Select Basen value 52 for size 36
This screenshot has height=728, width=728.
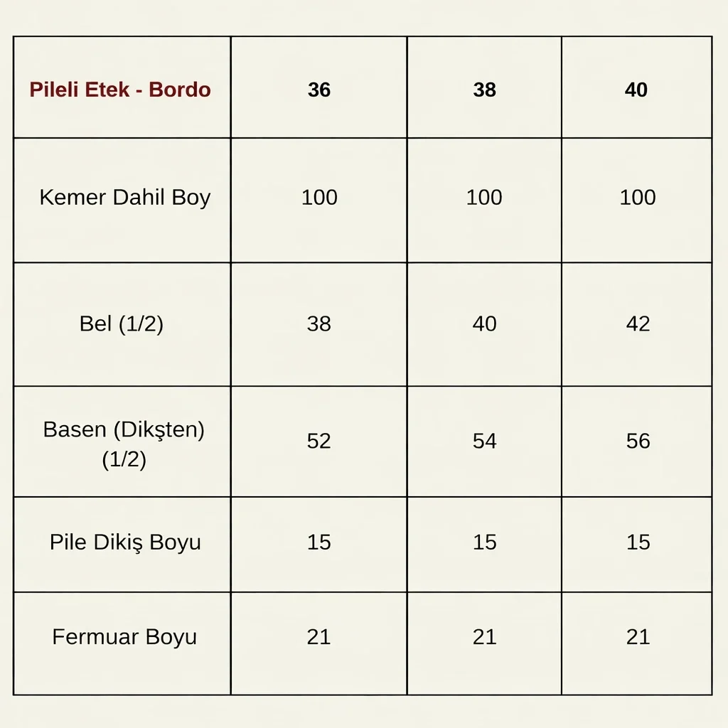[319, 441]
